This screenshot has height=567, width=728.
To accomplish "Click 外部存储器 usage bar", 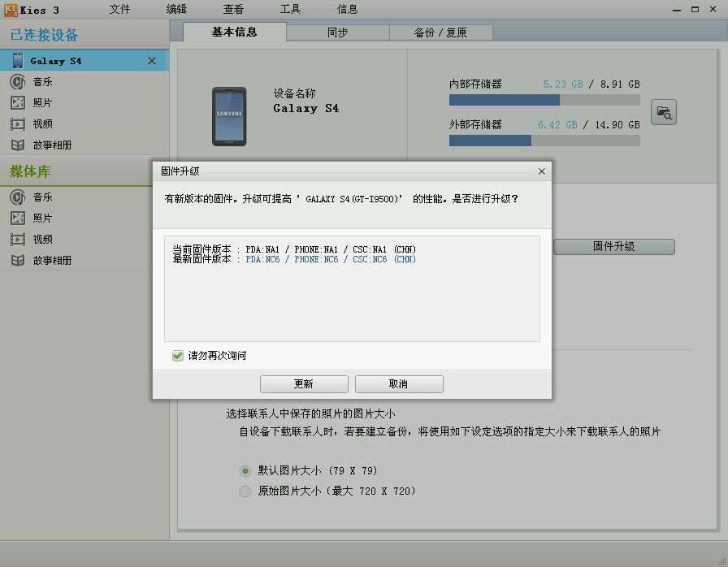I will pyautogui.click(x=544, y=141).
